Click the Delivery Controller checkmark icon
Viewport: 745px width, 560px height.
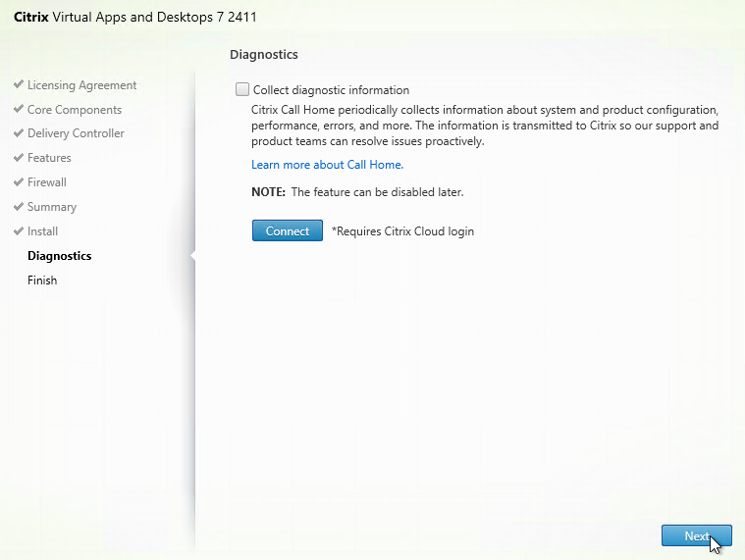pos(19,133)
